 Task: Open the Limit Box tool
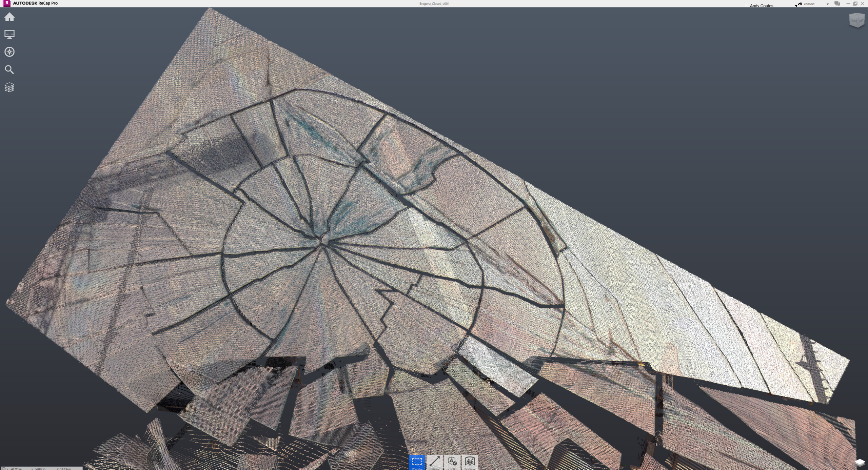click(452, 463)
